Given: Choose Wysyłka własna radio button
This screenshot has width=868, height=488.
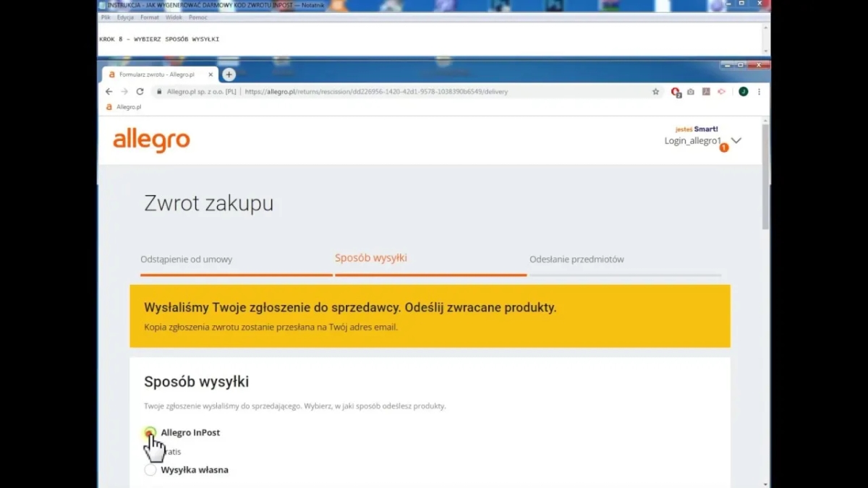Looking at the screenshot, I should pos(150,469).
